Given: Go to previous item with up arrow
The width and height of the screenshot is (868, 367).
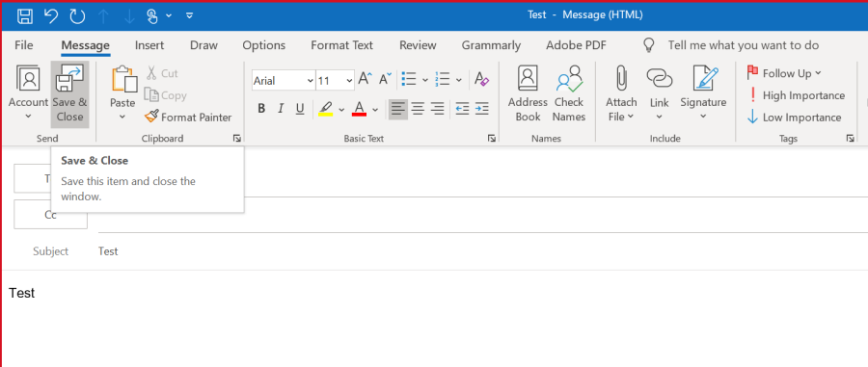Looking at the screenshot, I should [x=103, y=16].
